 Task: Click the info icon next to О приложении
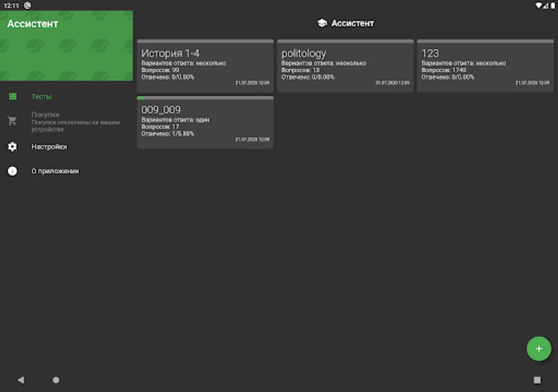(12, 171)
